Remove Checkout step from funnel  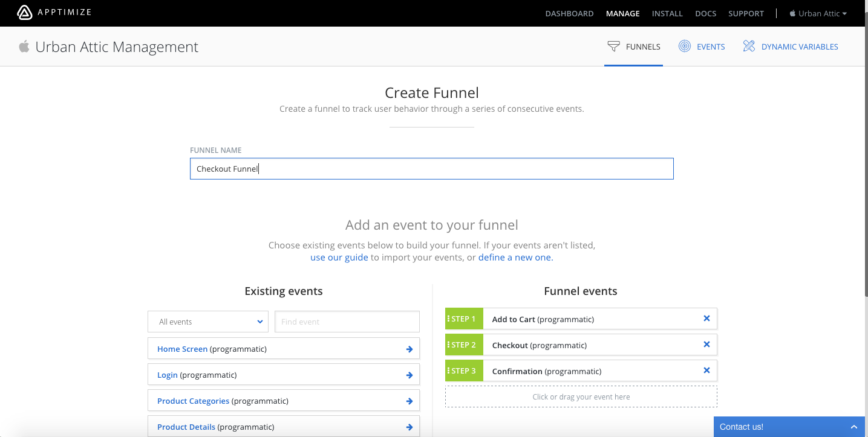pyautogui.click(x=706, y=345)
